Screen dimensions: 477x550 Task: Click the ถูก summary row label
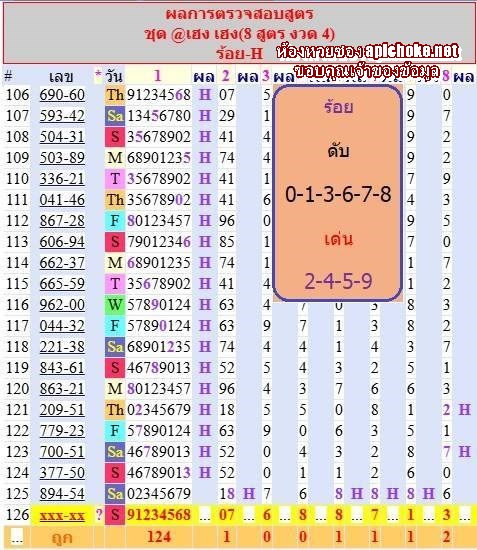click(x=62, y=538)
